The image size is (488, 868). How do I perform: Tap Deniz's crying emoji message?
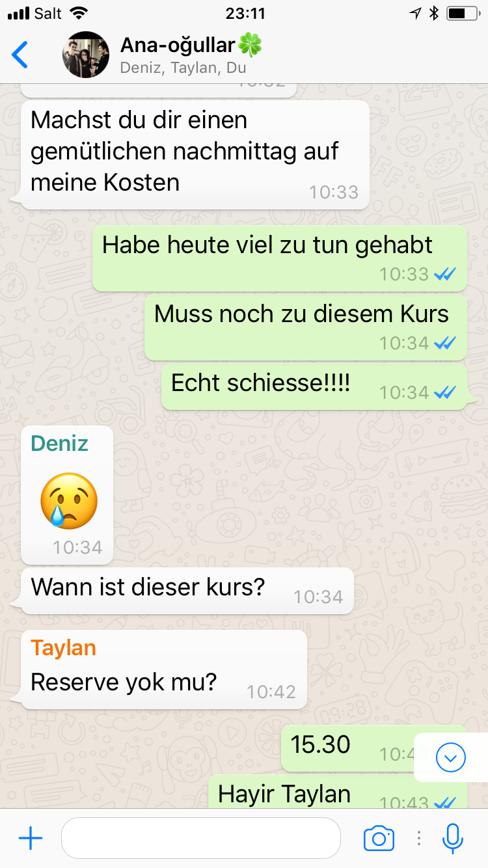tap(69, 500)
